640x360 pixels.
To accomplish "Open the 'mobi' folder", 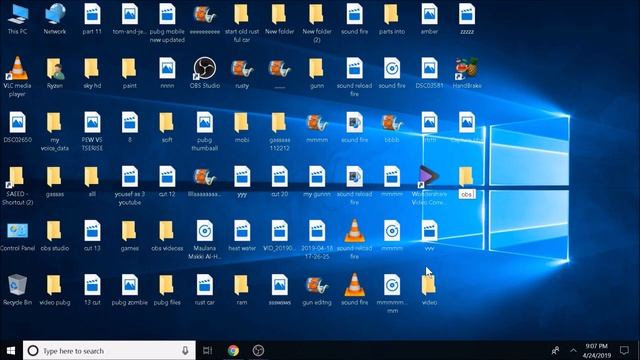I will tap(242, 127).
